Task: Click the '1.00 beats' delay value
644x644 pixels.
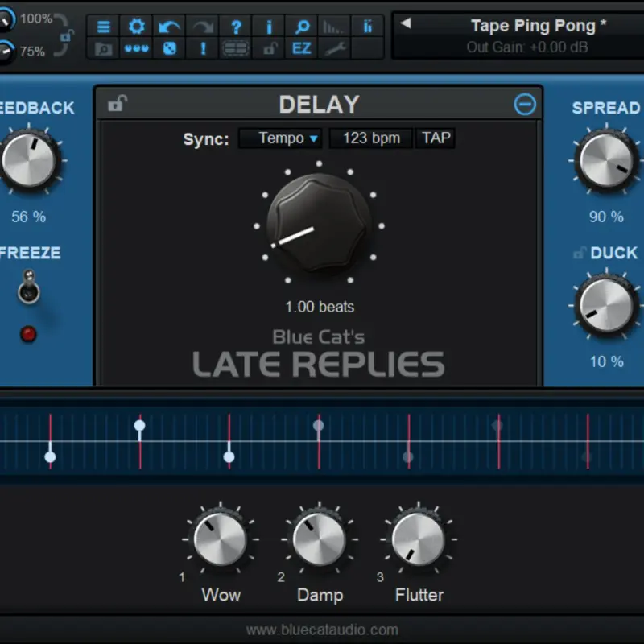Action: pyautogui.click(x=320, y=307)
